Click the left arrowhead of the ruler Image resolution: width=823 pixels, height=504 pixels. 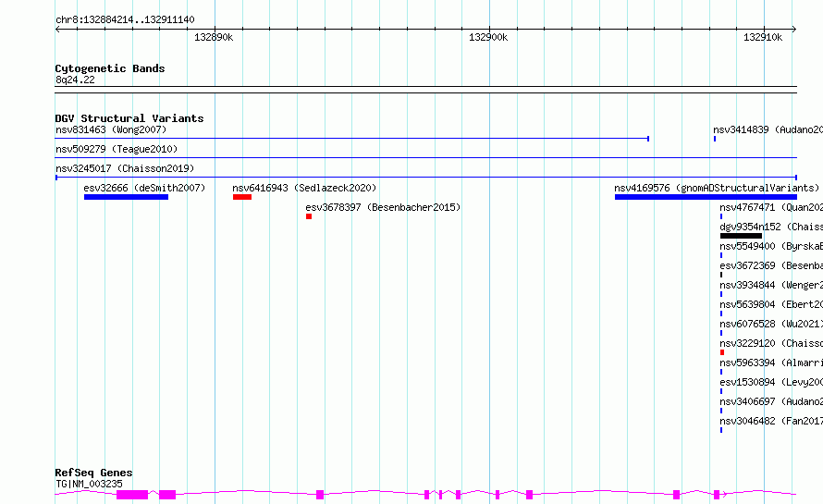[x=57, y=29]
